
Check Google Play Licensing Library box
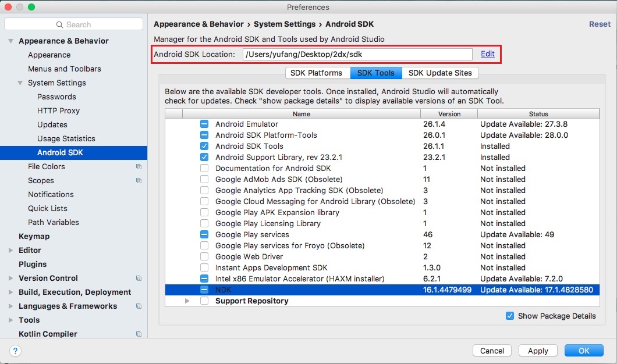pos(204,223)
